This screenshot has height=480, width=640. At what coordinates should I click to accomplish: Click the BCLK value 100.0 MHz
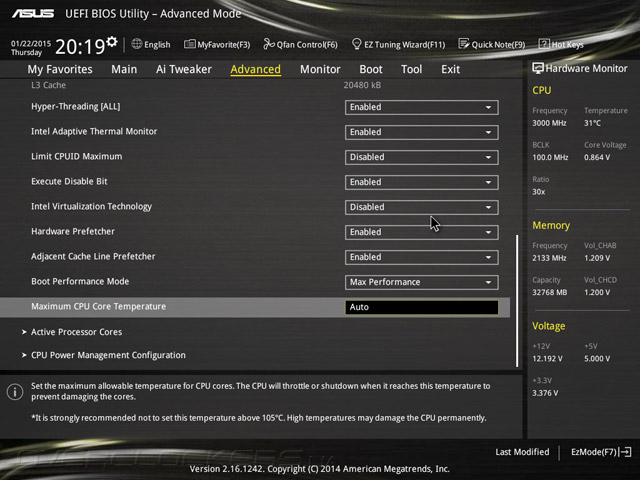(550, 157)
